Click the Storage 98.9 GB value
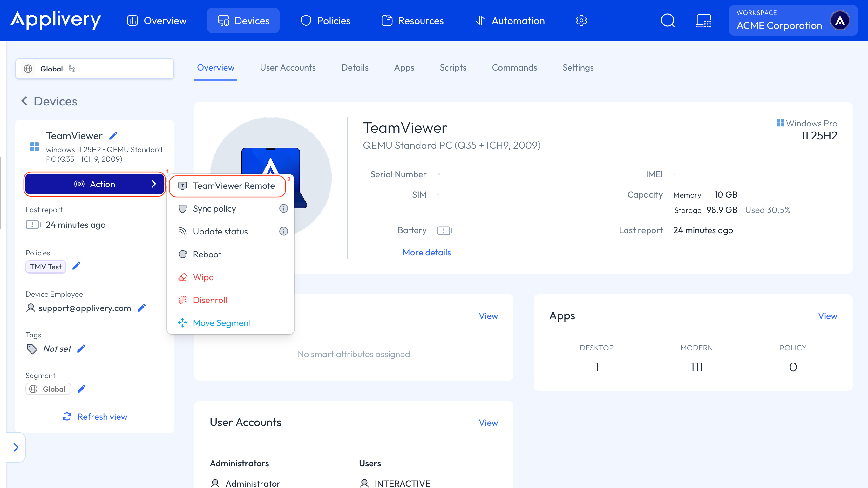This screenshot has width=868, height=488. coord(722,210)
